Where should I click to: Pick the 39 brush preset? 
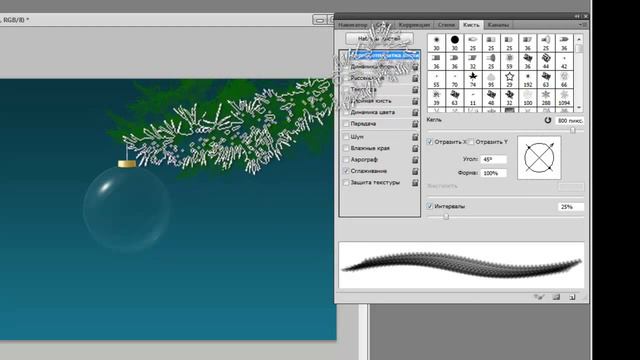click(436, 98)
